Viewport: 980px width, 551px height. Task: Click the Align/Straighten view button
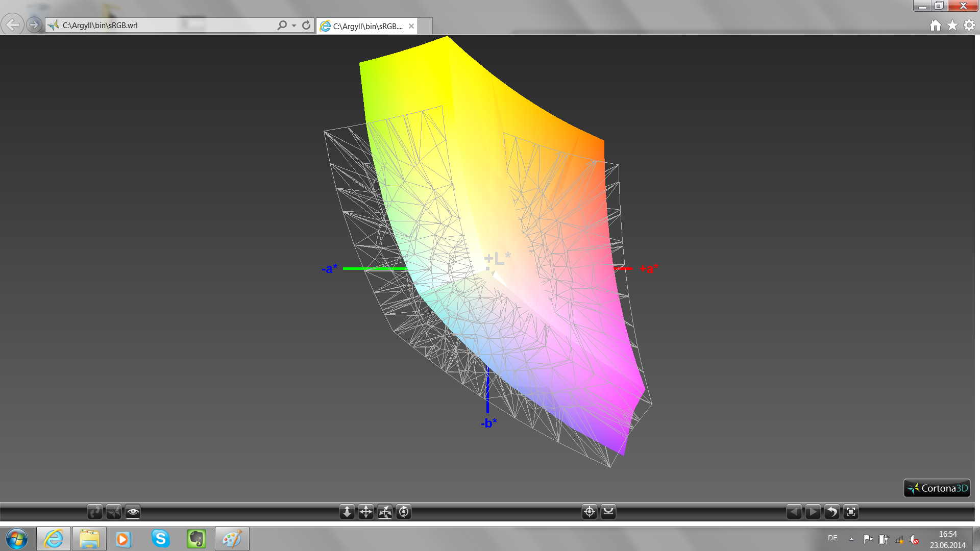(608, 512)
